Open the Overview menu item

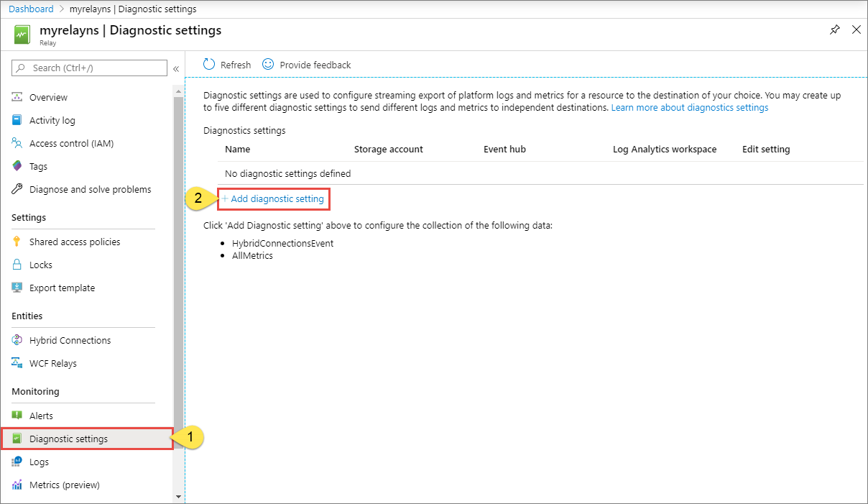pyautogui.click(x=48, y=97)
